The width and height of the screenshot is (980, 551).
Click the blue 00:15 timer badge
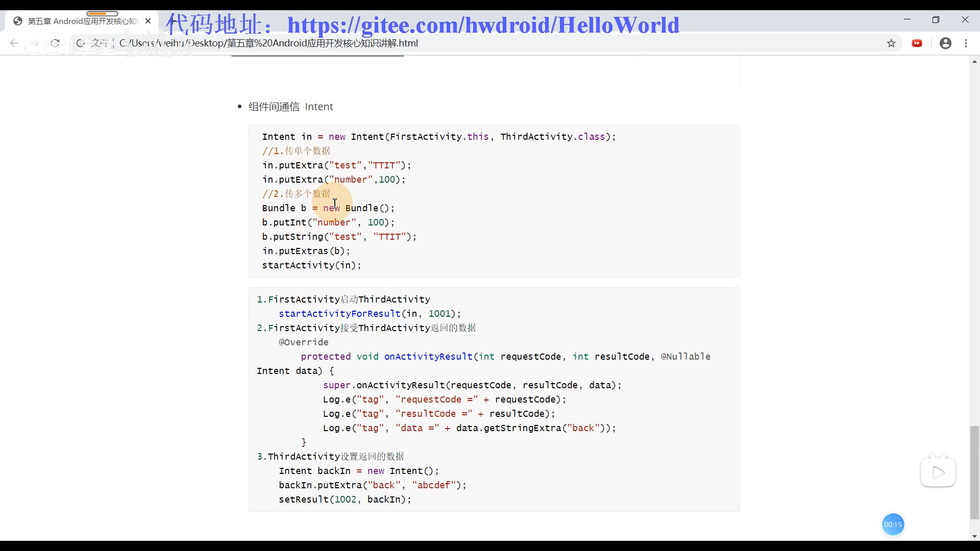tap(893, 524)
